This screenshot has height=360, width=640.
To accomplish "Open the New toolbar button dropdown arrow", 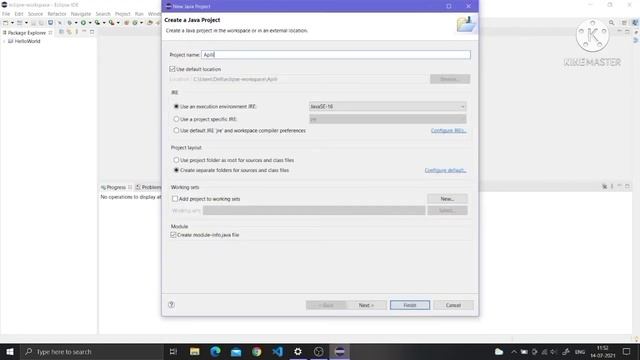I will [x=12, y=23].
